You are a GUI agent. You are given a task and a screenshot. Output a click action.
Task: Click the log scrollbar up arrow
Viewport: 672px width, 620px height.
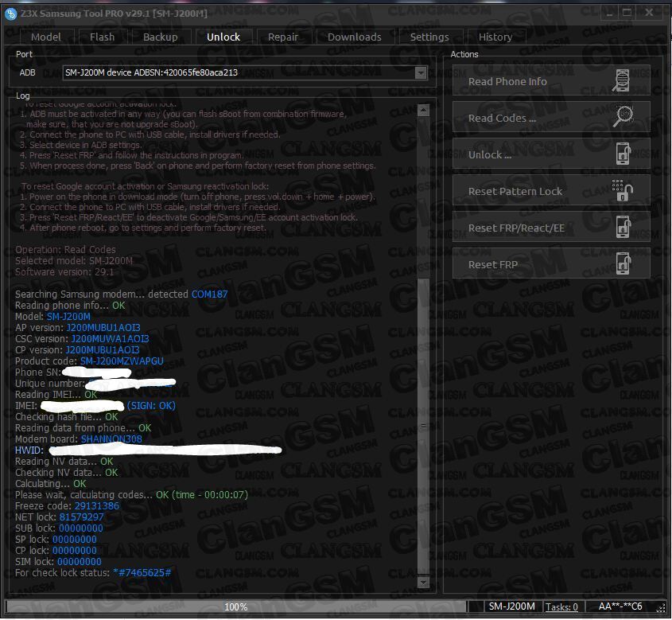[423, 111]
